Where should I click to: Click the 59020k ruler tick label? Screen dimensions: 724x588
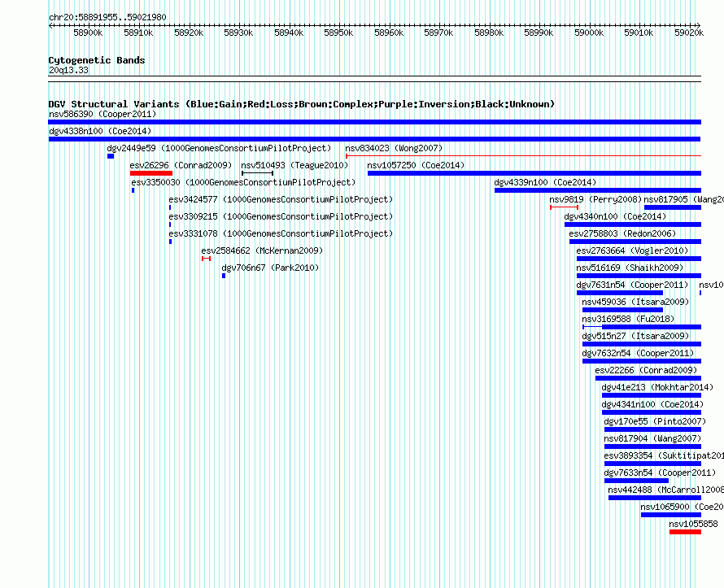point(689,33)
